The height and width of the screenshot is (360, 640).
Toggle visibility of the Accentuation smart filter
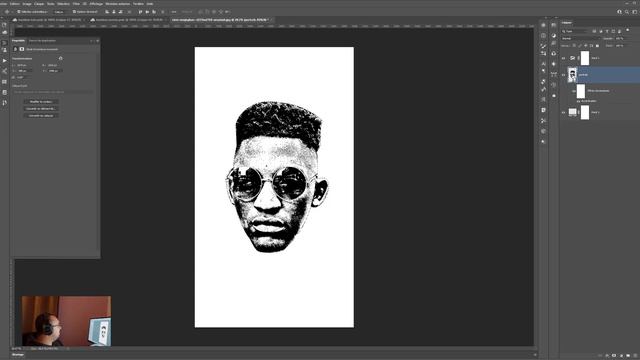coord(578,101)
